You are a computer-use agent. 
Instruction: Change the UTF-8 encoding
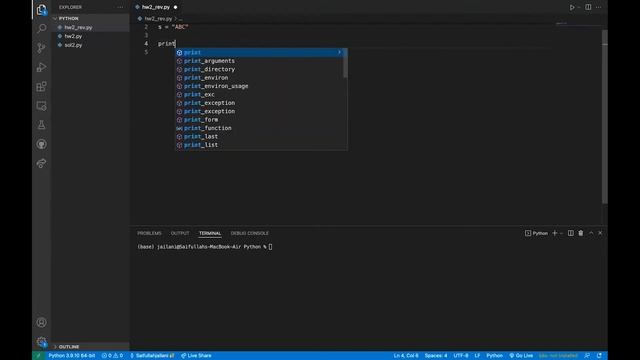point(461,356)
